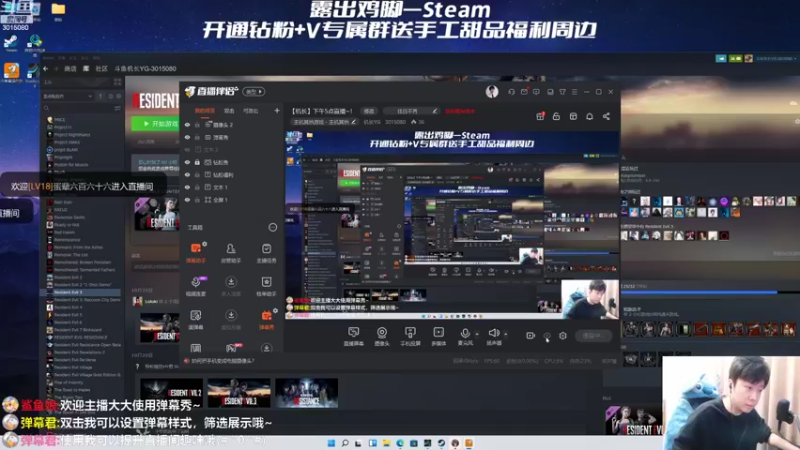
Task: Expand microphone options arrow next to 麦克风
Action: point(477,334)
